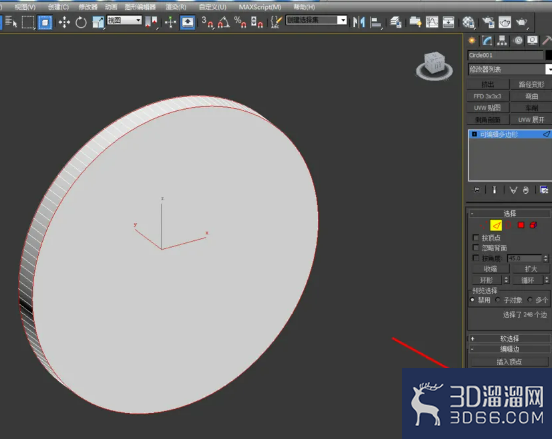552x439 pixels.
Task: Collapse the 编辑边 Edit Edges rollout
Action: (x=509, y=349)
